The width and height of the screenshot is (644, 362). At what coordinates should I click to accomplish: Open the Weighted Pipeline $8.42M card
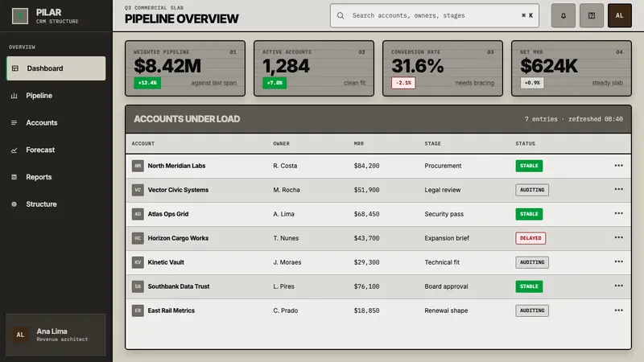point(185,68)
